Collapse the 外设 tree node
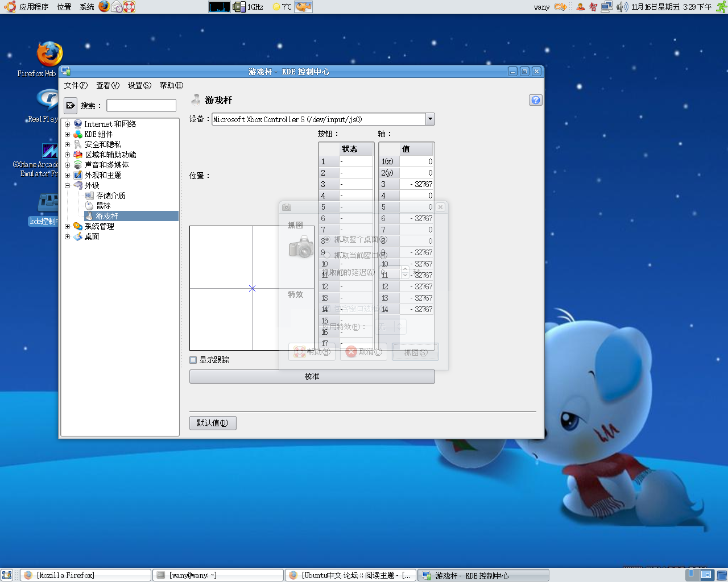 pyautogui.click(x=67, y=185)
